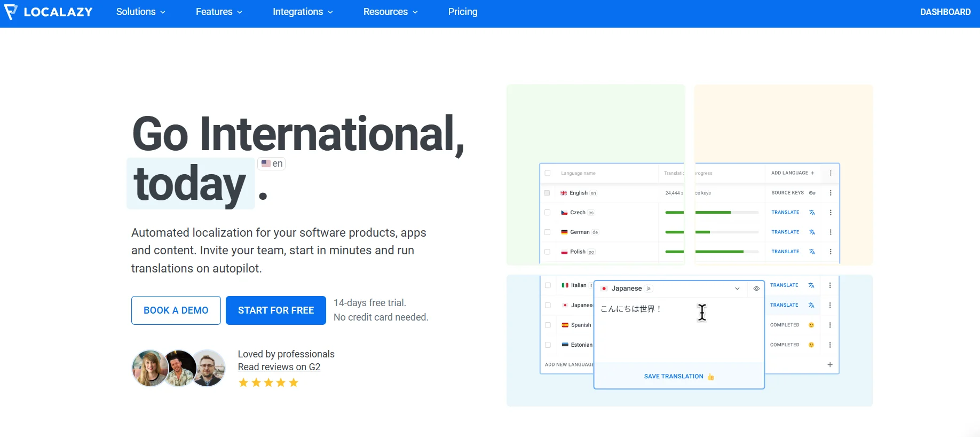Tick the checkbox next to Czech

click(x=547, y=213)
